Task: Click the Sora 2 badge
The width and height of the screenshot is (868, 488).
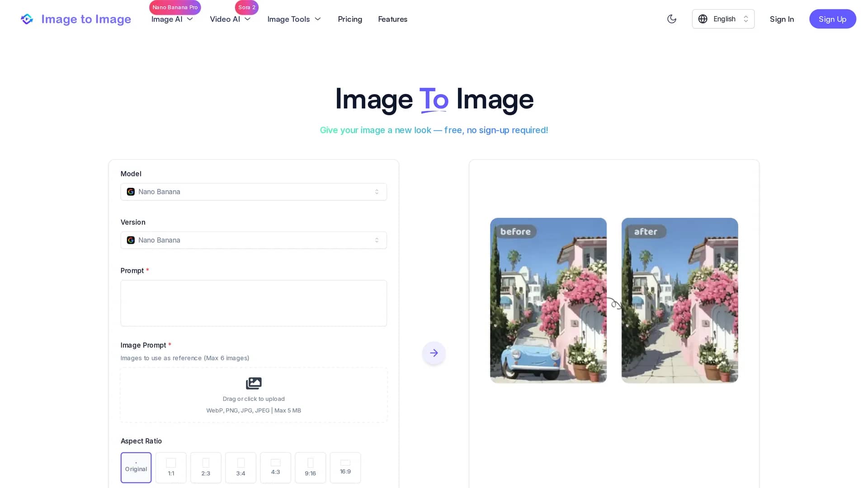Action: [247, 7]
